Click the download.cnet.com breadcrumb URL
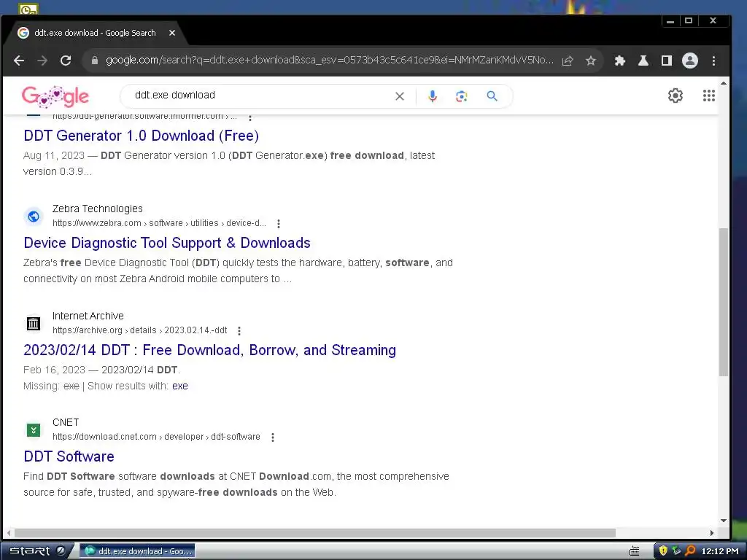Viewport: 747px width, 560px height. (x=156, y=437)
